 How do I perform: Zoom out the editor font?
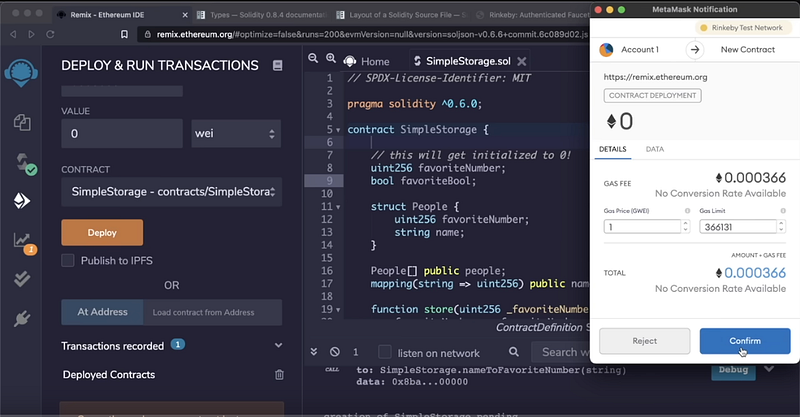(313, 59)
